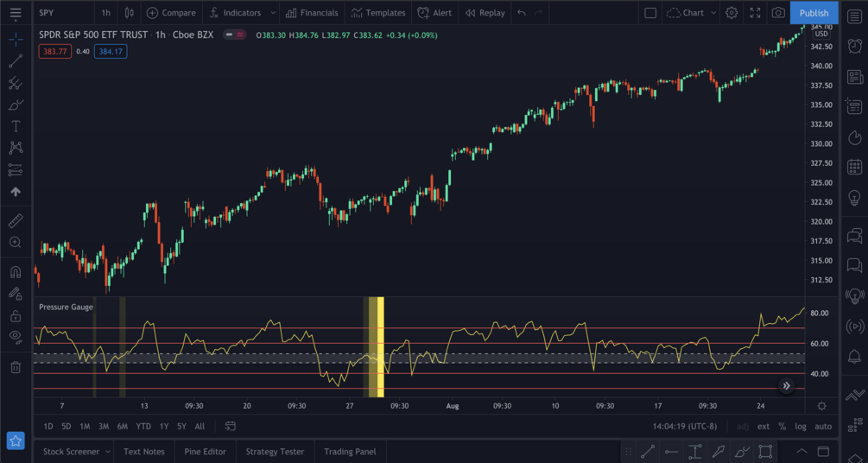Image resolution: width=868 pixels, height=463 pixels.
Task: Expand the chart layout dropdown chevron
Action: (x=713, y=13)
